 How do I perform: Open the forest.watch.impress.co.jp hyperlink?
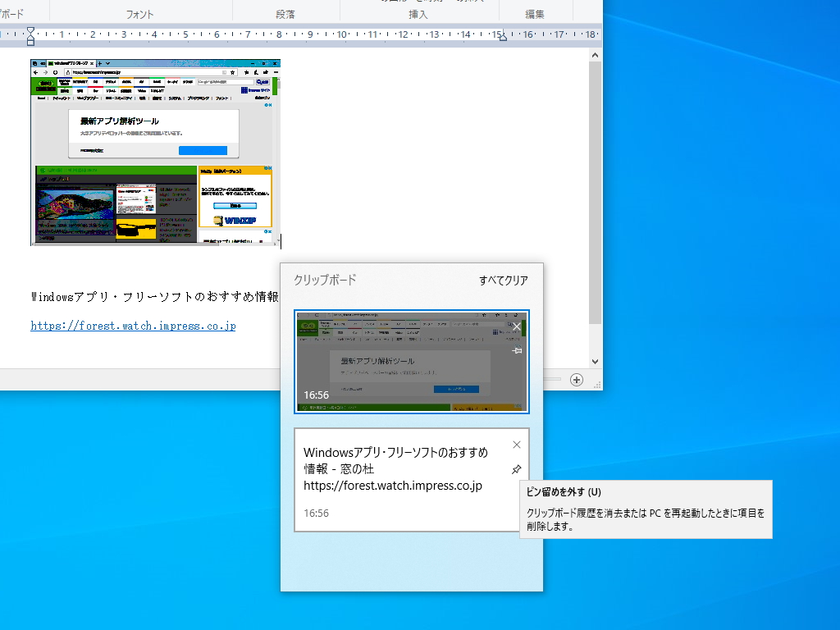pos(133,326)
